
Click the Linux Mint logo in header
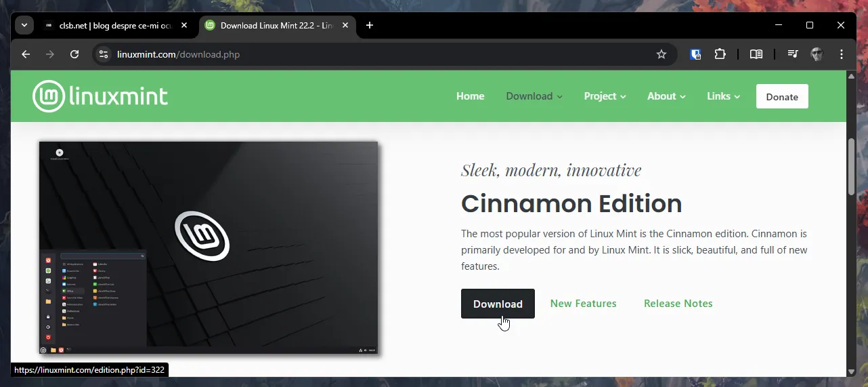click(100, 96)
